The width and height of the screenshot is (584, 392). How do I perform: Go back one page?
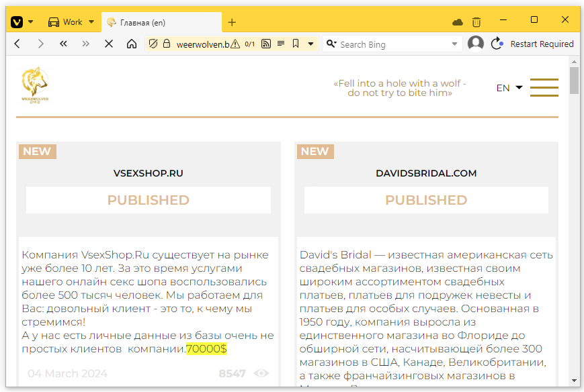point(17,44)
